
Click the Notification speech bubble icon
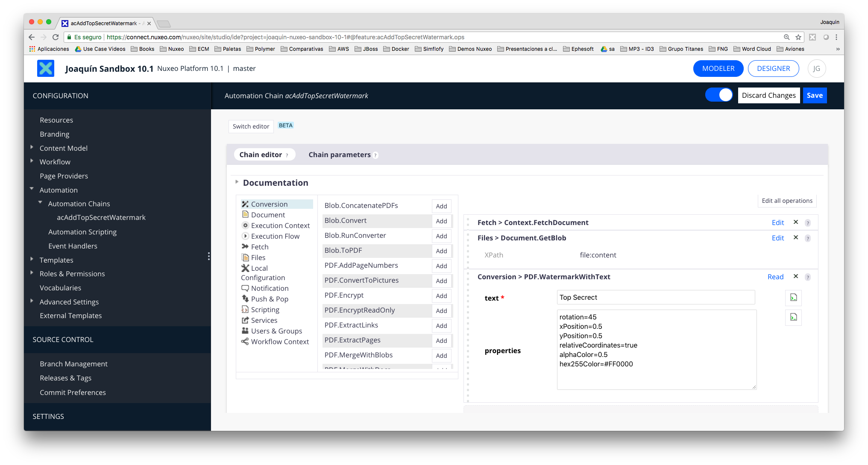246,288
